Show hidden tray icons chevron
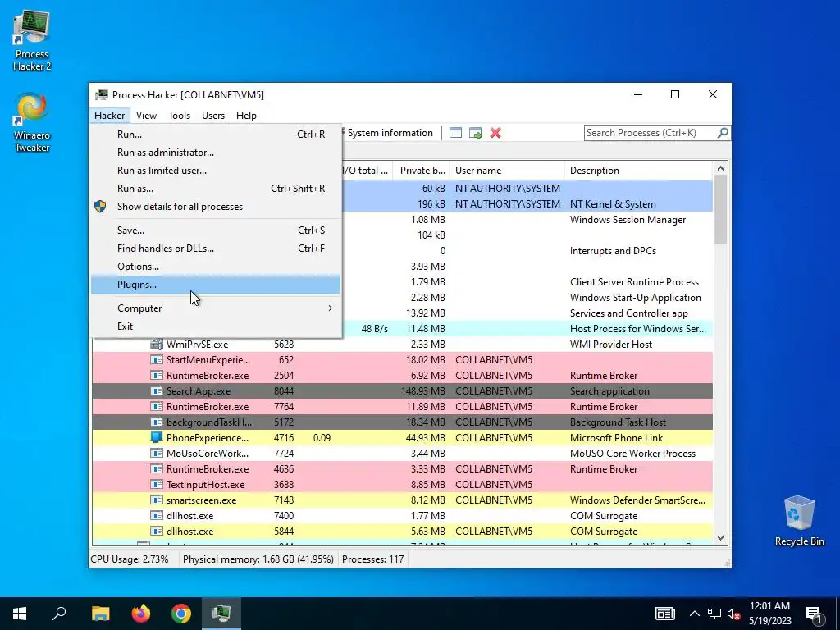This screenshot has height=630, width=840. [694, 614]
